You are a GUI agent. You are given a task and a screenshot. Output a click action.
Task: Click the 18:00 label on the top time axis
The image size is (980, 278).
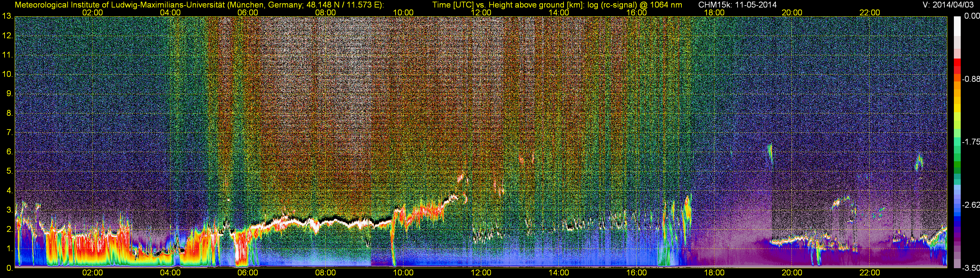714,12
